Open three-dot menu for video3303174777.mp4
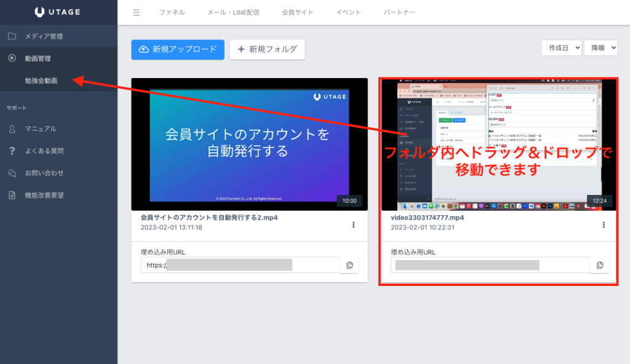Screen dimensions: 630x364 [x=604, y=225]
